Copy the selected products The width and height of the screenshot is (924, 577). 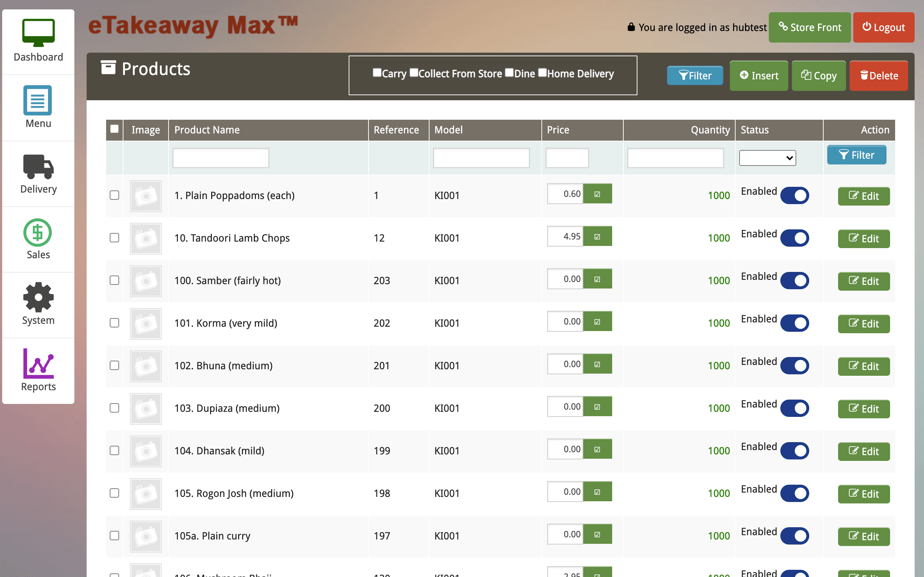click(x=819, y=76)
